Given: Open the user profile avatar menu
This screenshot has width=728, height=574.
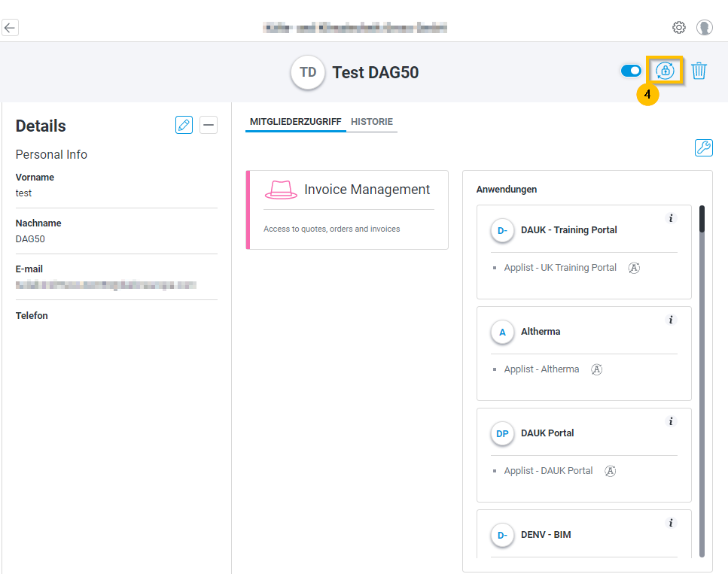Looking at the screenshot, I should click(705, 28).
